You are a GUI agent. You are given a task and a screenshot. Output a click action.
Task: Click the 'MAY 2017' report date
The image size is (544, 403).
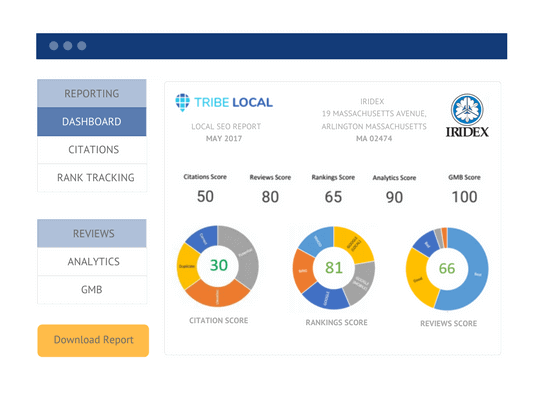224,138
